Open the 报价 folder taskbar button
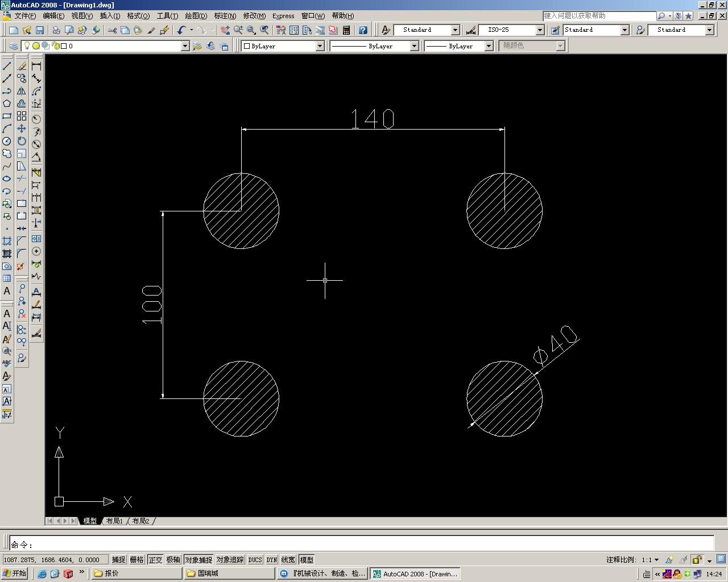The height and width of the screenshot is (582, 728). point(136,573)
